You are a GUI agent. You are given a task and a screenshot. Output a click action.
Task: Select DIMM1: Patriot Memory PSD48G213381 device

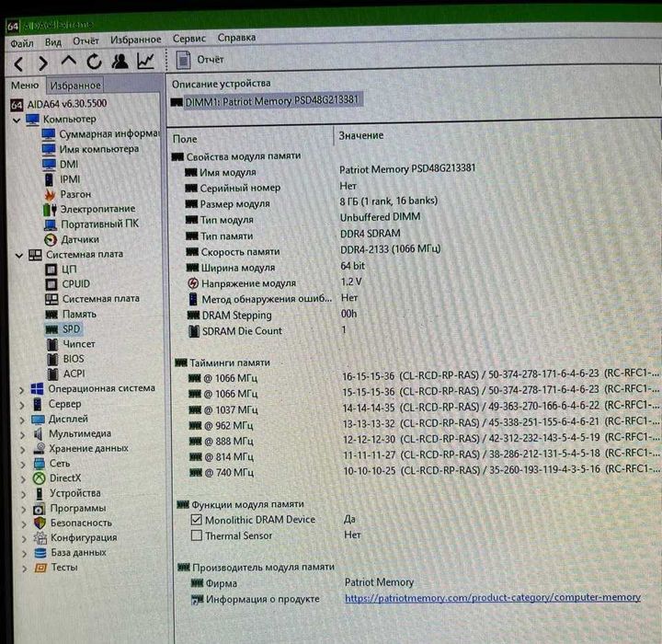(x=265, y=101)
